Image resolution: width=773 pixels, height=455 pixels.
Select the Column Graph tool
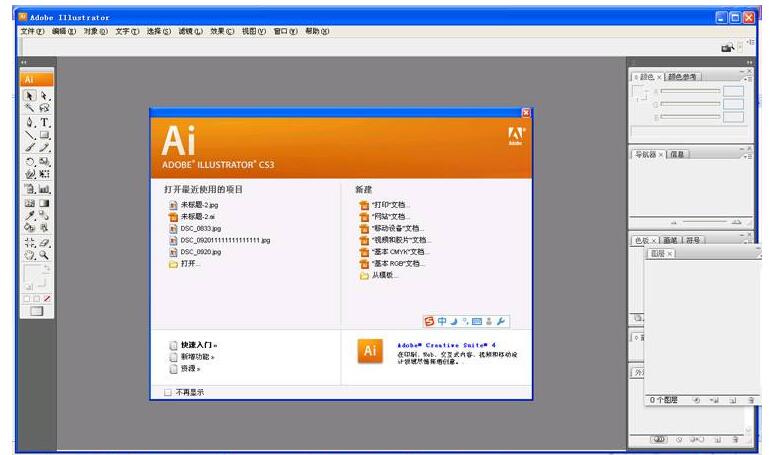coord(44,189)
